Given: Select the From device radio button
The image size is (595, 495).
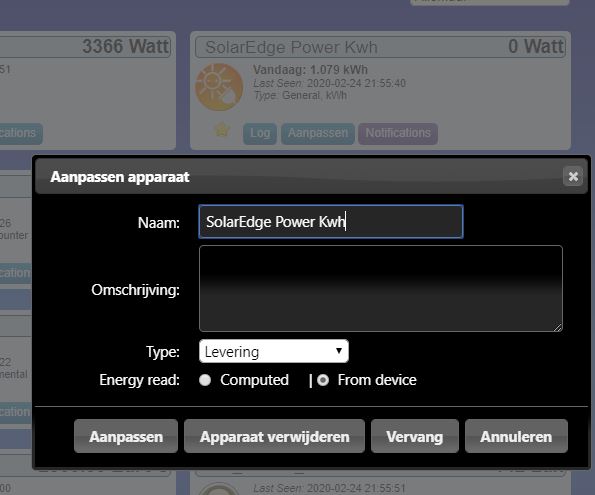Looking at the screenshot, I should tap(323, 380).
